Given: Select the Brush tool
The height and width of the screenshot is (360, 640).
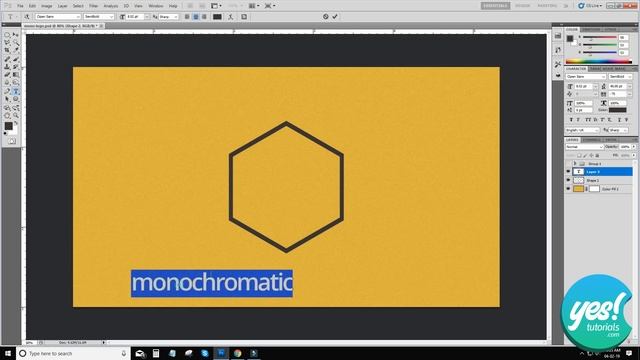Looking at the screenshot, I should [16, 60].
